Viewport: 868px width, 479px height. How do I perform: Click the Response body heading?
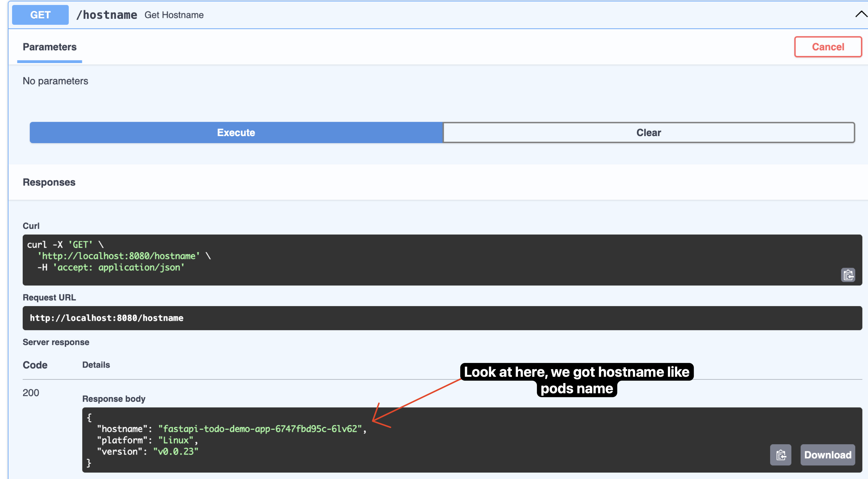(114, 399)
